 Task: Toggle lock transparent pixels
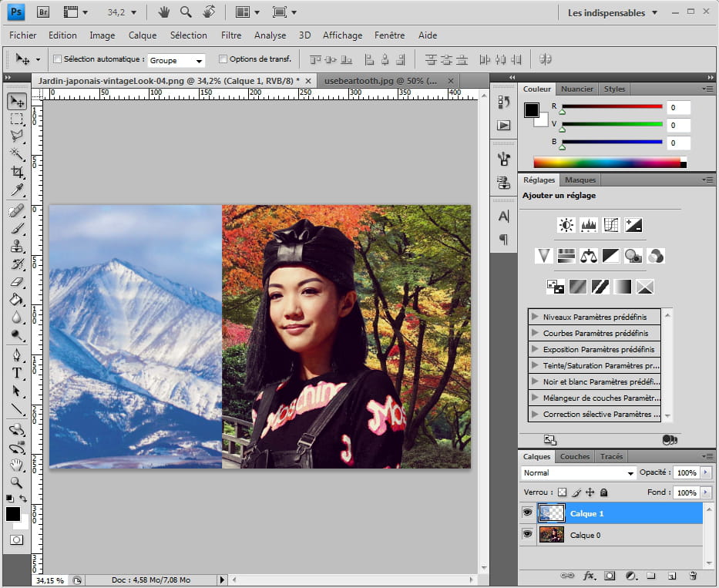point(563,492)
